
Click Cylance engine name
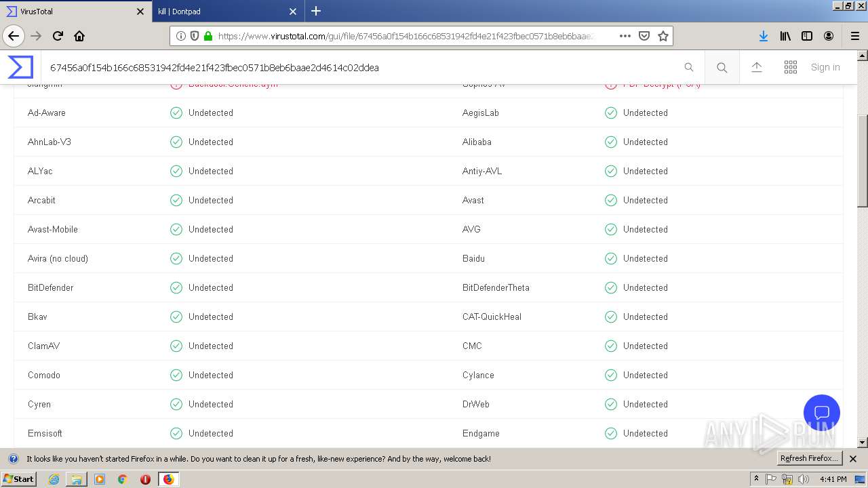click(x=478, y=375)
